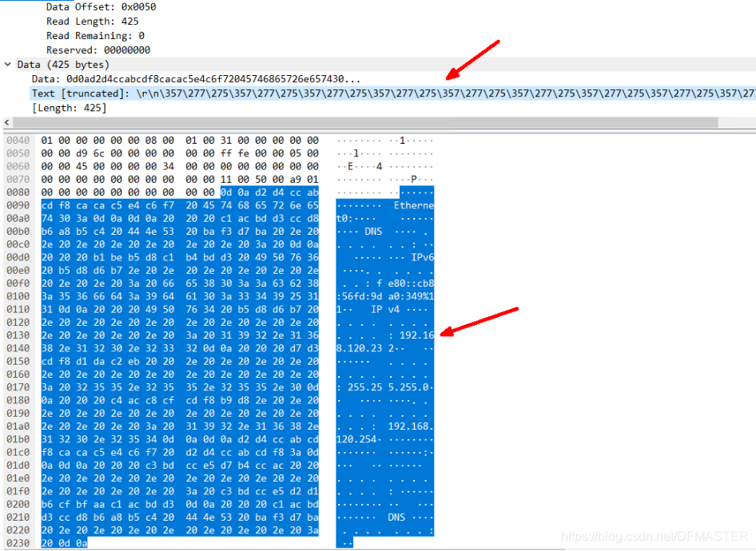Image resolution: width=756 pixels, height=551 pixels.
Task: Click ASCII text ': 192.16' in byte pane
Action: 412,335
